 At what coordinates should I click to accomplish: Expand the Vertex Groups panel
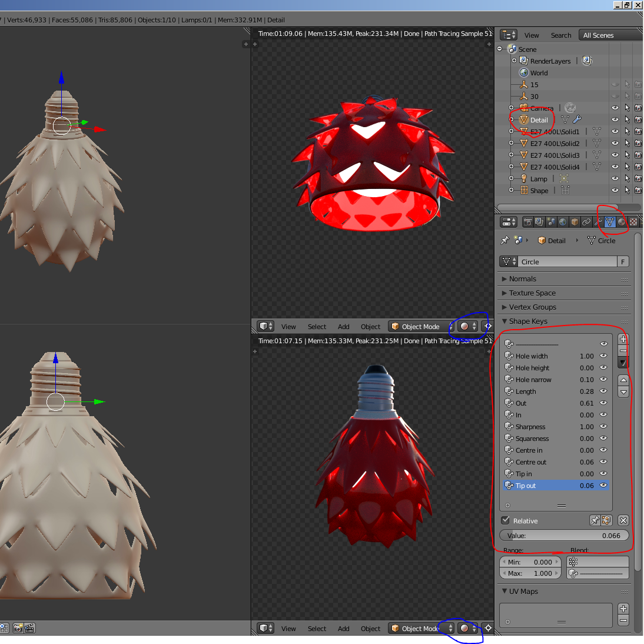tap(532, 307)
